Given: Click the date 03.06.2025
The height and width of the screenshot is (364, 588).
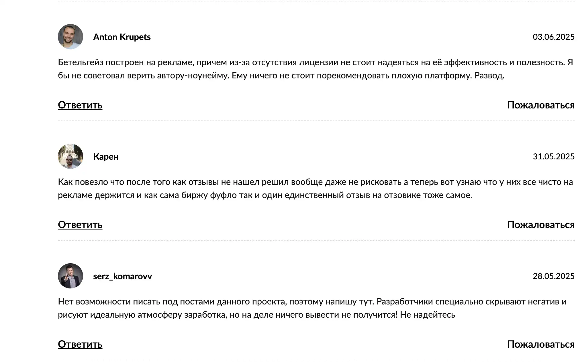Looking at the screenshot, I should (554, 37).
